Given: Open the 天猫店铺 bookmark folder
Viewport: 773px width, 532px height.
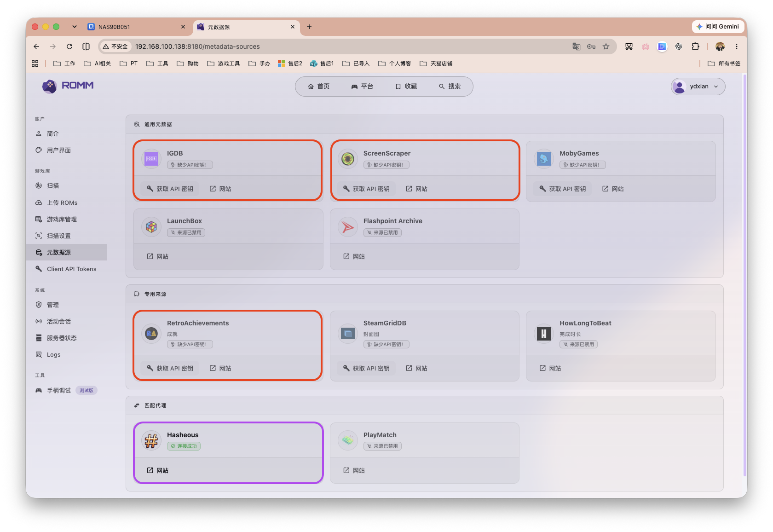Looking at the screenshot, I should click(436, 64).
